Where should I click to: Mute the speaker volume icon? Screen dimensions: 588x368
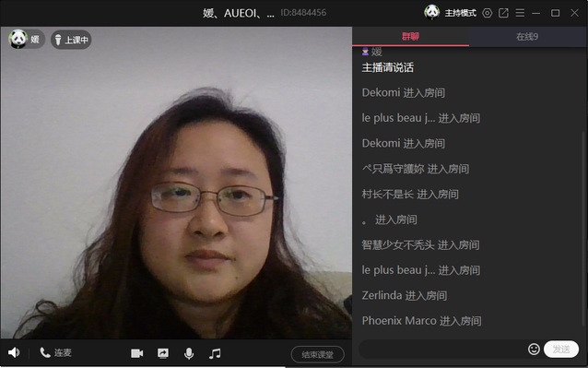tap(14, 352)
